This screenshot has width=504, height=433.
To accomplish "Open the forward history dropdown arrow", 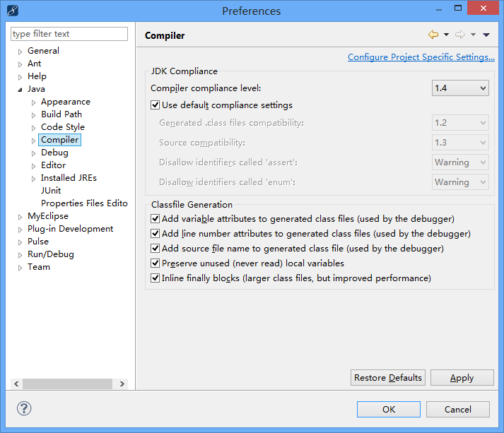I will [x=473, y=35].
